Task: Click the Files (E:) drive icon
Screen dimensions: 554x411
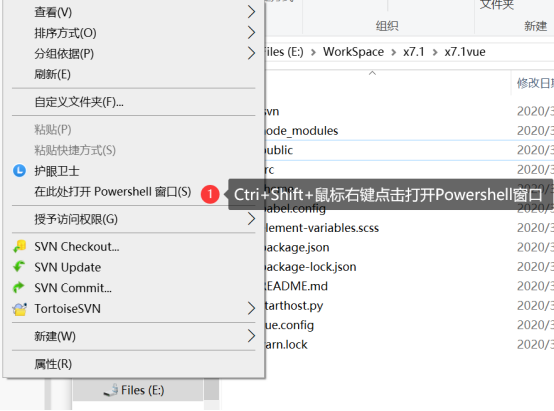Action: click(x=111, y=390)
